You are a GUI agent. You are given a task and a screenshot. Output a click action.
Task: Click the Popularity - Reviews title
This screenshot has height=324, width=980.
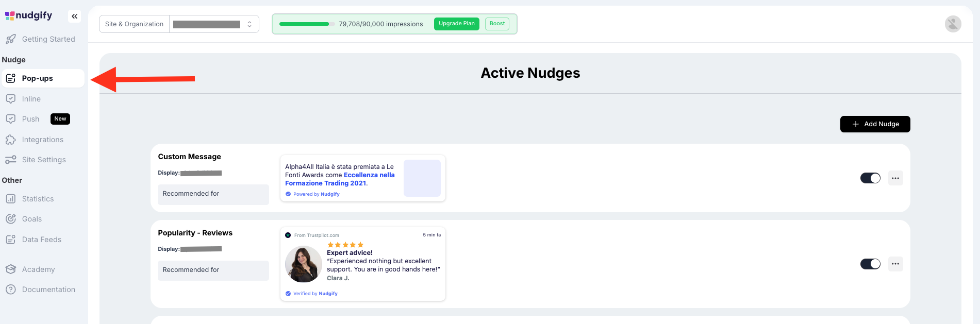point(195,233)
